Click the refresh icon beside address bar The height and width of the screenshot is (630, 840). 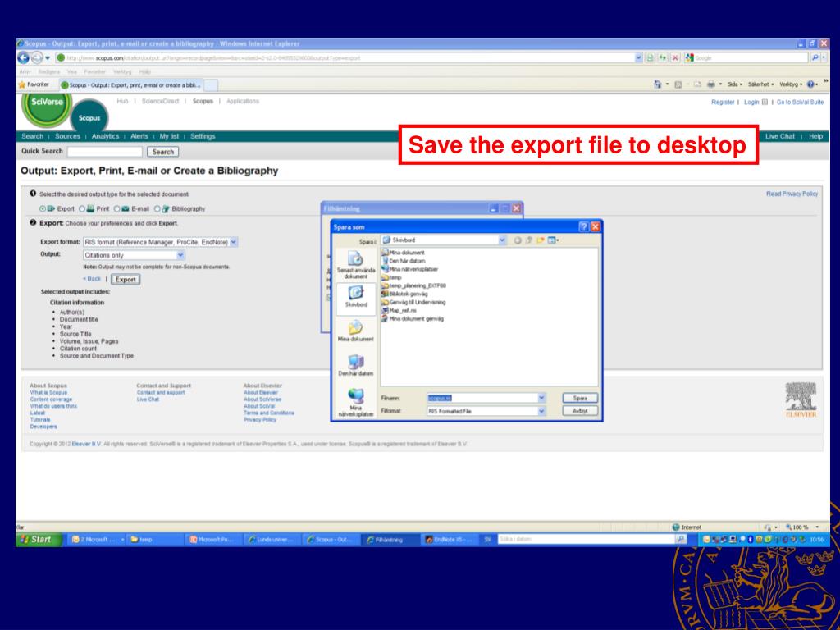[x=663, y=58]
